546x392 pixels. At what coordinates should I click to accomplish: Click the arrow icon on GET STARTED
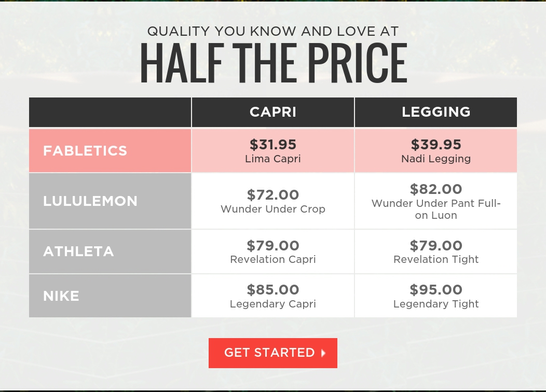tap(323, 353)
